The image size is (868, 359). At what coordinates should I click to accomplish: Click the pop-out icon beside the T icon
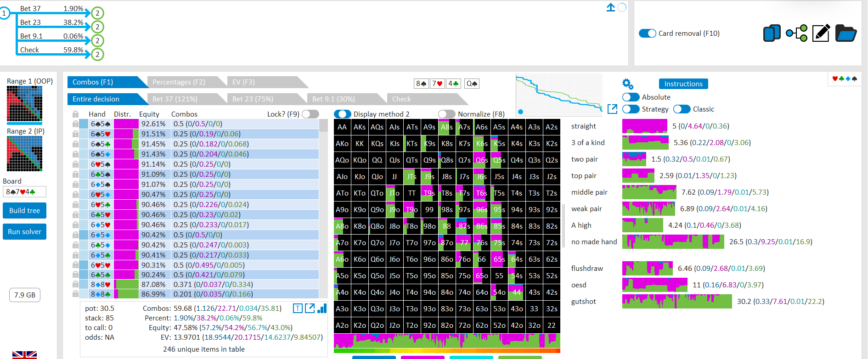click(310, 309)
